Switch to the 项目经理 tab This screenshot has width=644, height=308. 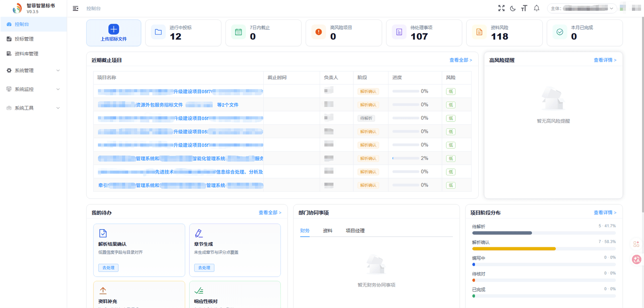click(355, 230)
